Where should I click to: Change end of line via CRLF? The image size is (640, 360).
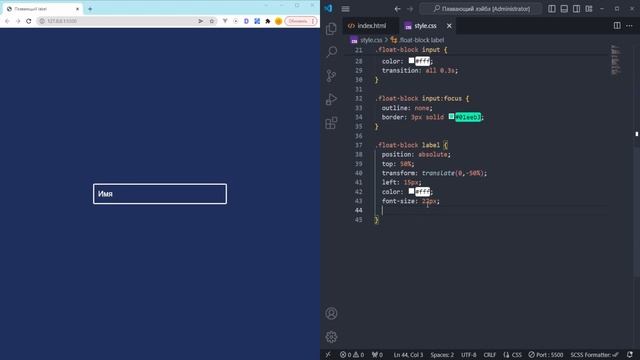click(490, 355)
